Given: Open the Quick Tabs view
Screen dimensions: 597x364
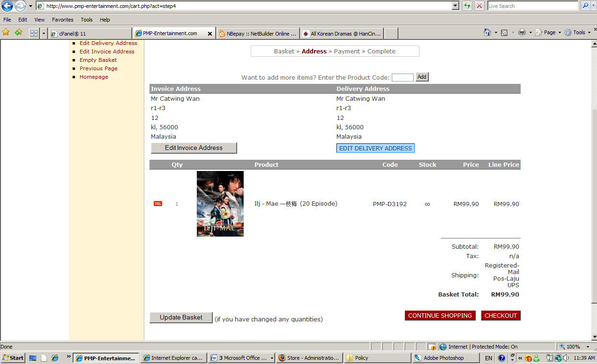Looking at the screenshot, I should (x=34, y=33).
